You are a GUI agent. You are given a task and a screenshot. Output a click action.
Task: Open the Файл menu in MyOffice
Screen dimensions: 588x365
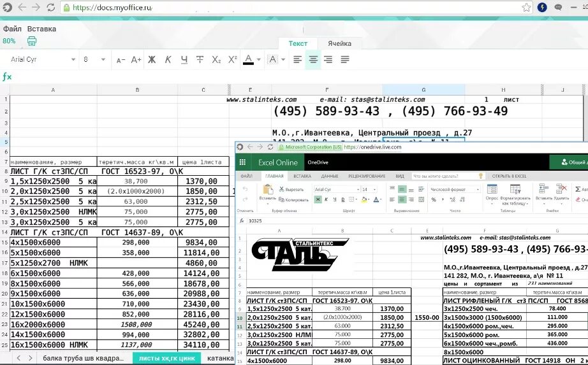pos(12,29)
